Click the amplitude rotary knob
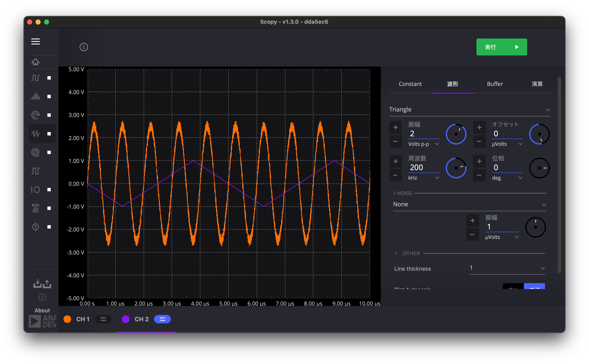 coord(456,134)
